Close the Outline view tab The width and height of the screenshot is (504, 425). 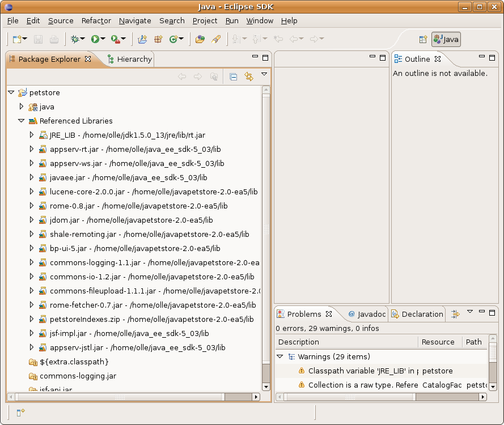[x=438, y=59]
